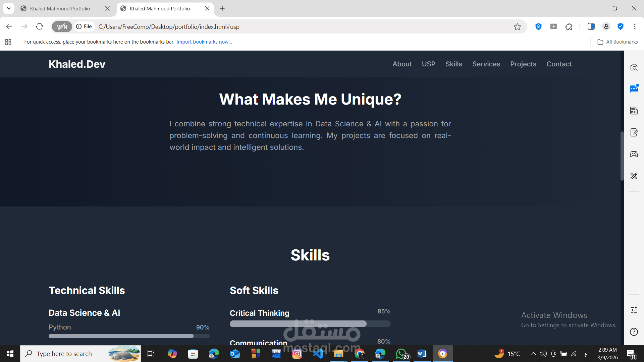Click the sidebar help question mark icon
644x362 pixels.
tap(634, 332)
